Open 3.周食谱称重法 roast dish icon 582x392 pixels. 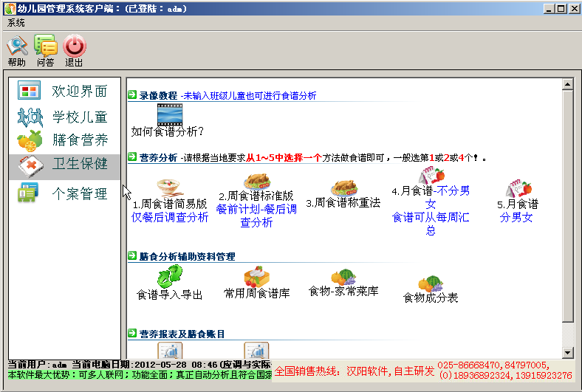coord(344,188)
